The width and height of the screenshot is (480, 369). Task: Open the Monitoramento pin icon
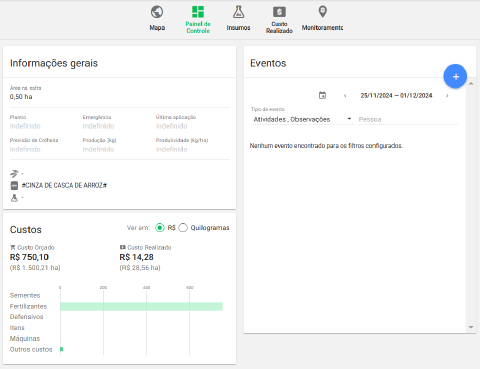(x=322, y=12)
